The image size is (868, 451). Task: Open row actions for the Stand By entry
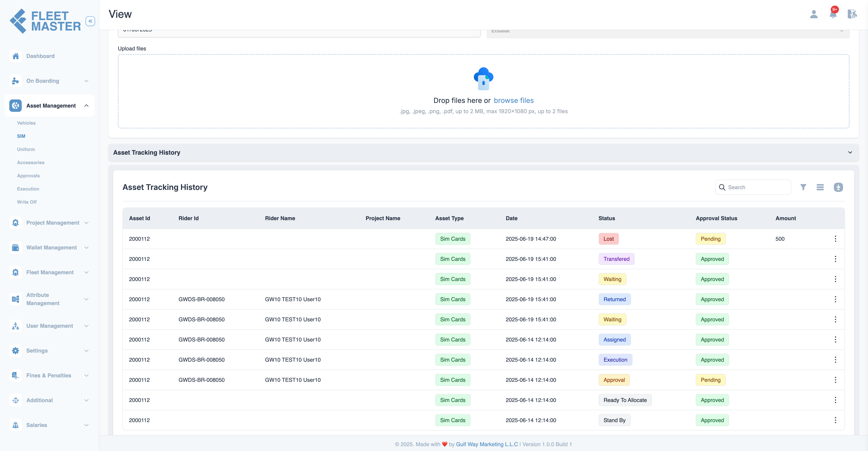pos(835,420)
